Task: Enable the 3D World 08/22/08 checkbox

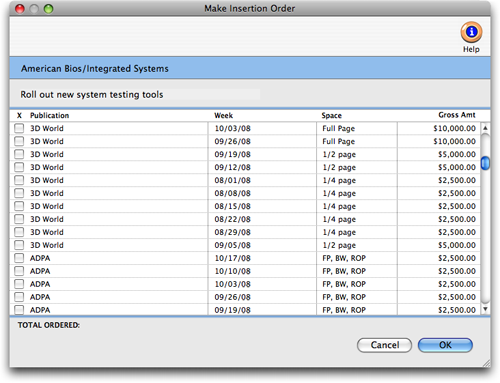Action: pyautogui.click(x=19, y=219)
